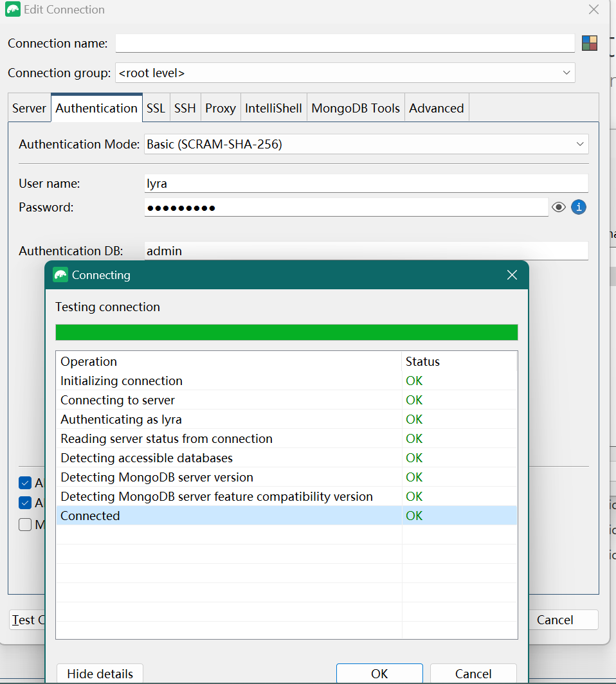Select the Initializing connection row
This screenshot has width=616, height=684.
click(x=287, y=381)
